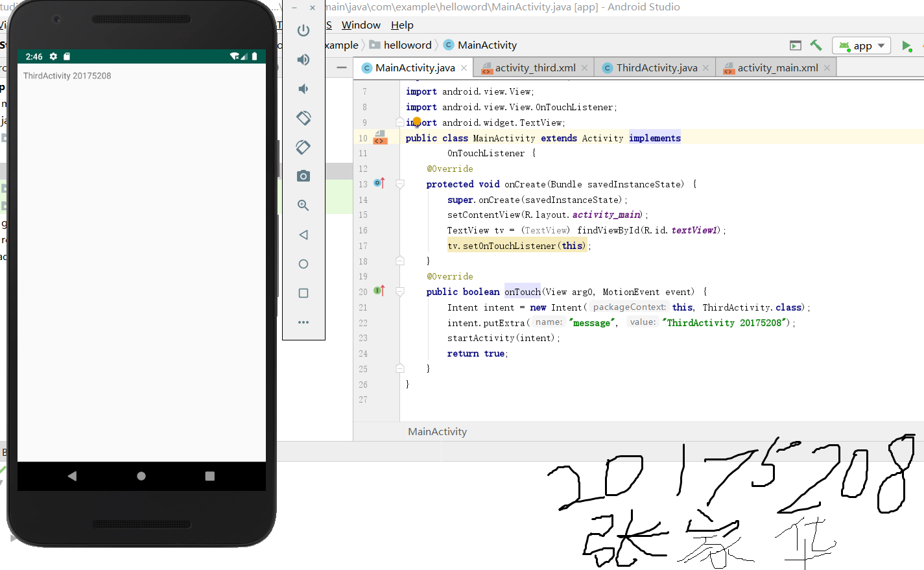Rotate emulator left icon
The height and width of the screenshot is (570, 924).
(303, 118)
